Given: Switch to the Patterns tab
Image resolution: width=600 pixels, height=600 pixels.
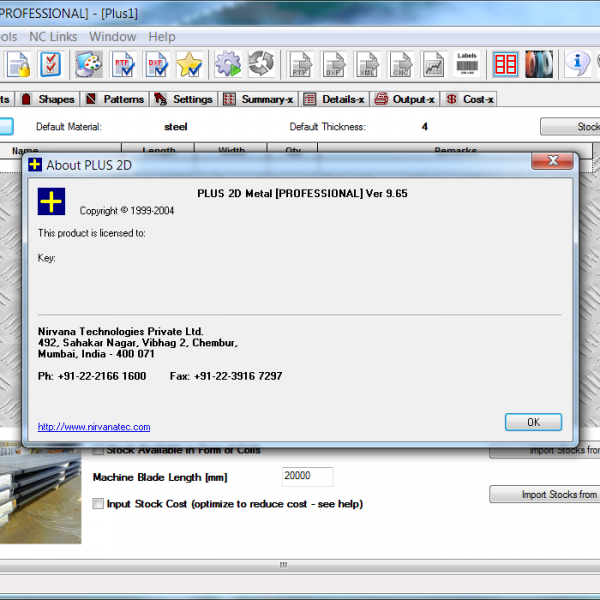Looking at the screenshot, I should pos(117,100).
